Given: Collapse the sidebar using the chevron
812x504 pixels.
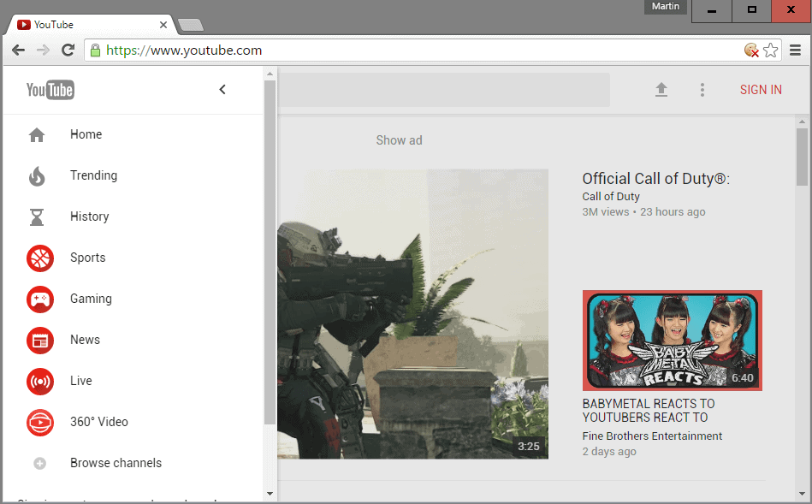Looking at the screenshot, I should tap(222, 89).
